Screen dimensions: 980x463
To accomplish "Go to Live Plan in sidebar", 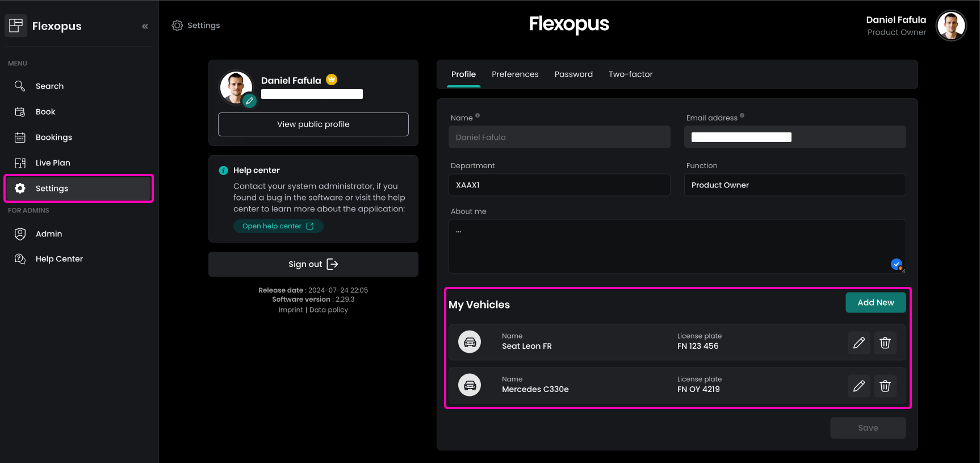I will pos(53,163).
